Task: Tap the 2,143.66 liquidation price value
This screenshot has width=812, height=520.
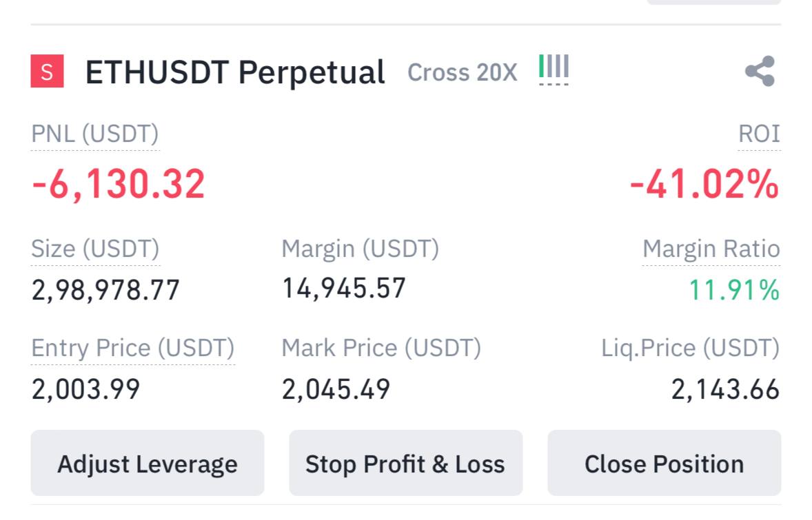Action: tap(725, 390)
